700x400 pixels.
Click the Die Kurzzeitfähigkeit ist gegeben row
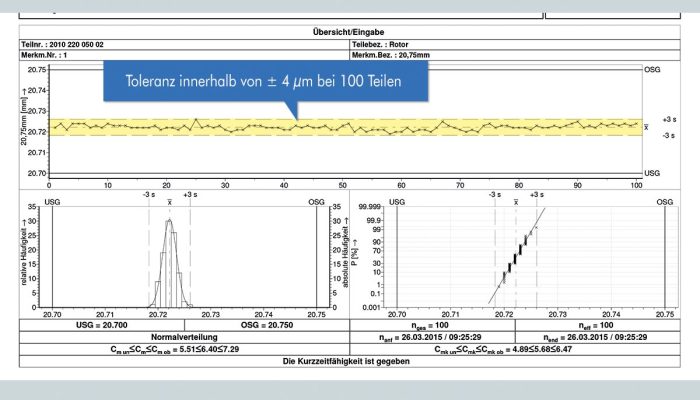pyautogui.click(x=349, y=360)
